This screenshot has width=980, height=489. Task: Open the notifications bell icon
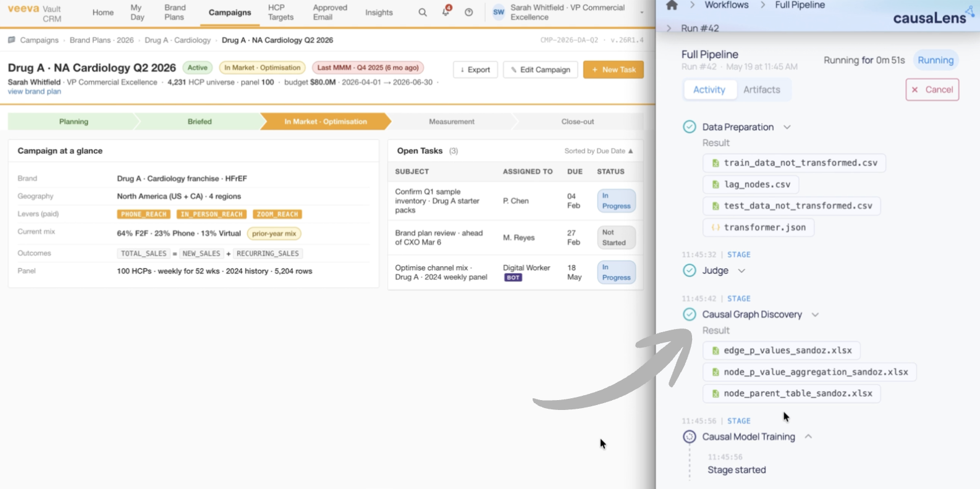pyautogui.click(x=446, y=12)
